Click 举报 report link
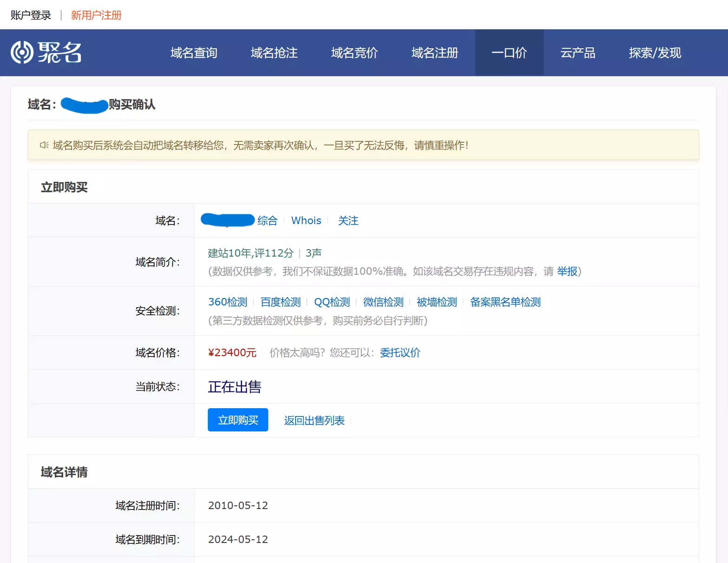This screenshot has width=728, height=563. [567, 271]
